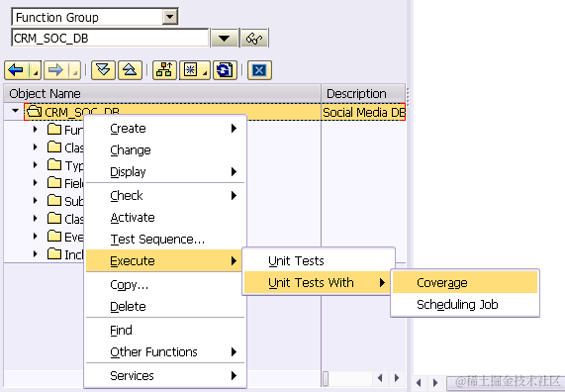Open the Other Functions submenu
Image resolution: width=565 pixels, height=392 pixels.
point(166,351)
